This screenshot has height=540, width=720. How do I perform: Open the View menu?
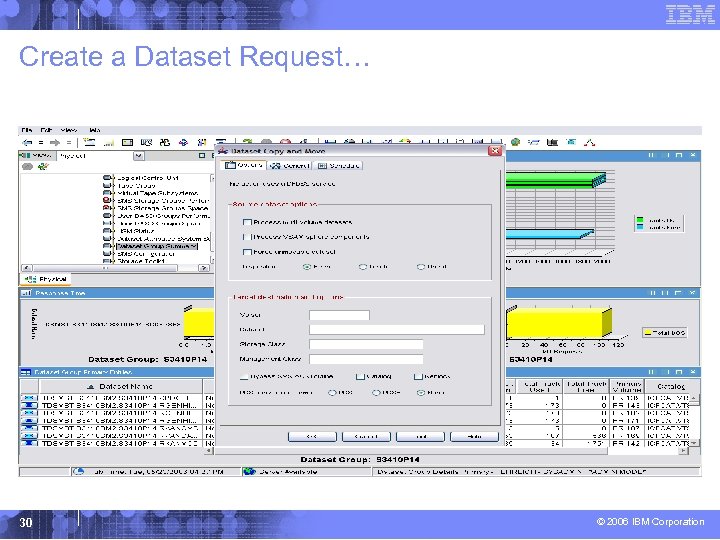tap(69, 130)
